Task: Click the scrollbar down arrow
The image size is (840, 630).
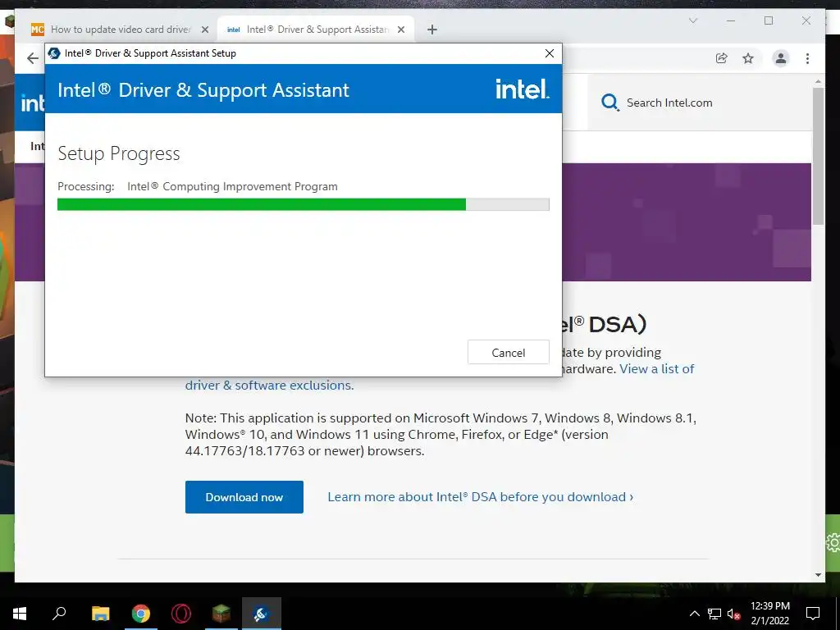Action: (x=818, y=575)
